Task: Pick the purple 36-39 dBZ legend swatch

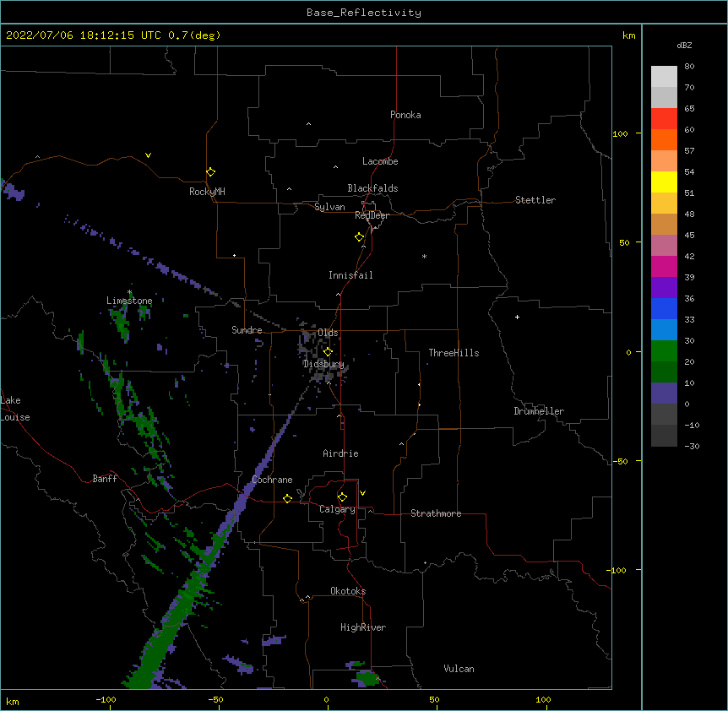Action: 664,288
